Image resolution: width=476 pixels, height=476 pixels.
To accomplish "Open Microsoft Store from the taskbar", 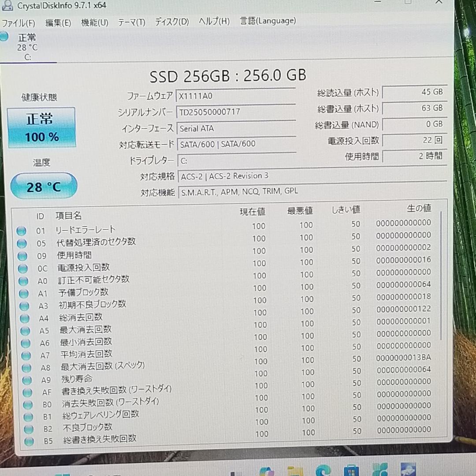I will point(351,471).
